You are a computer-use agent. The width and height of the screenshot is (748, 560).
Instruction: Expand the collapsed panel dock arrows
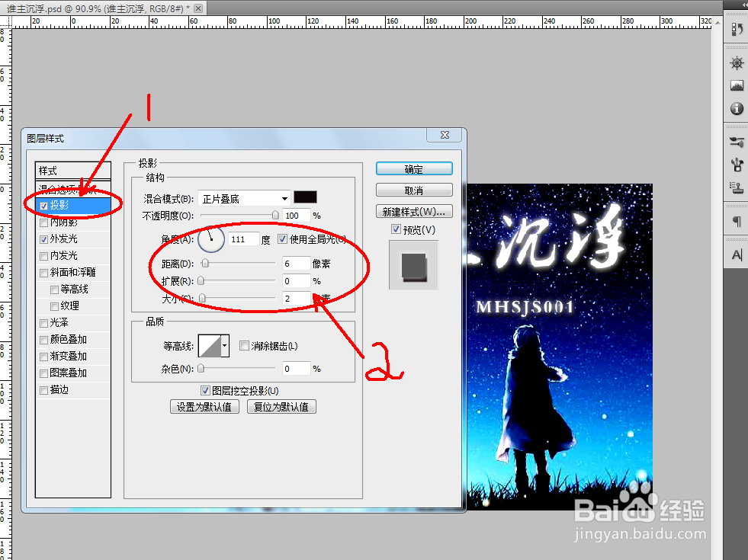pyautogui.click(x=745, y=4)
